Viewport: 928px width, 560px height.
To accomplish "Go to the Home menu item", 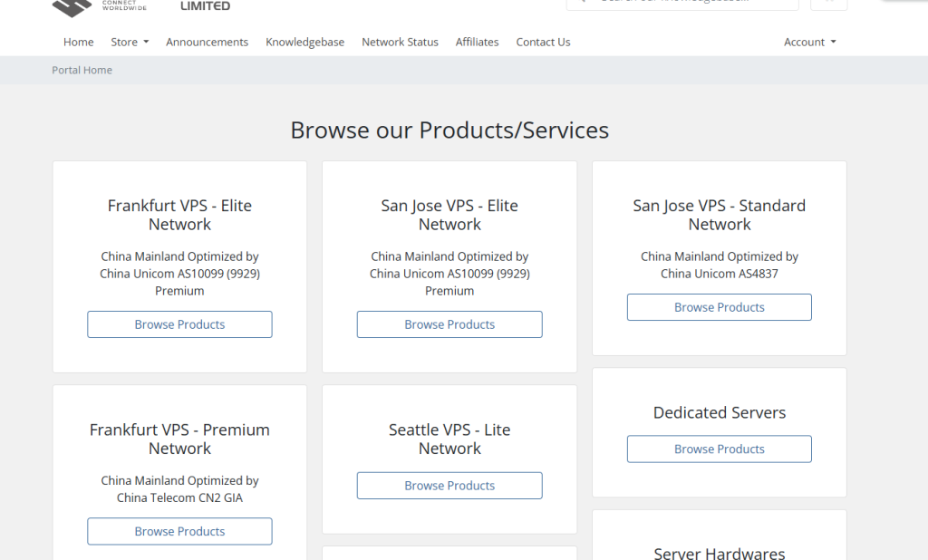I will point(78,42).
